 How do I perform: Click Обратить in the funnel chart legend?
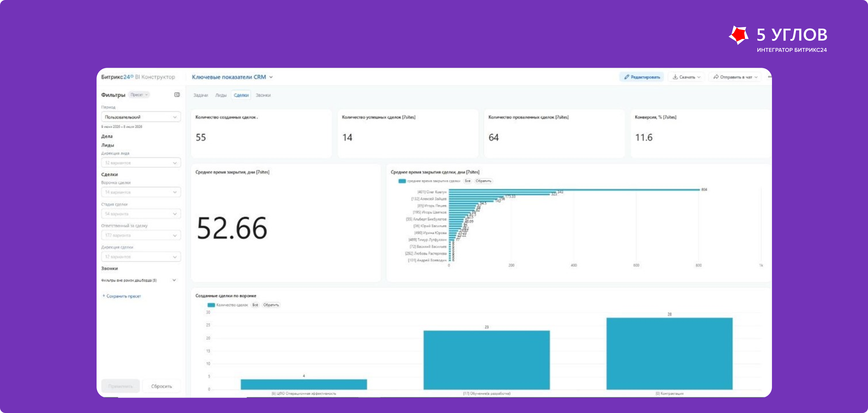271,305
